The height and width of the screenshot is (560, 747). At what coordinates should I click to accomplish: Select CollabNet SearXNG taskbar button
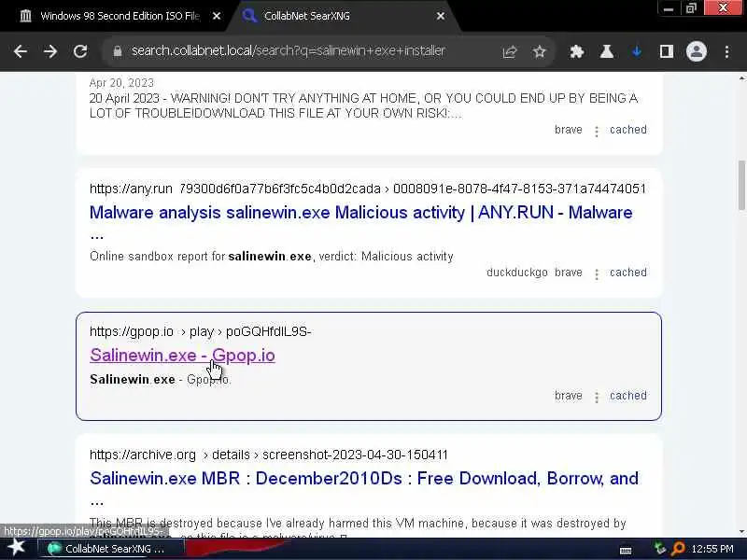tap(111, 549)
